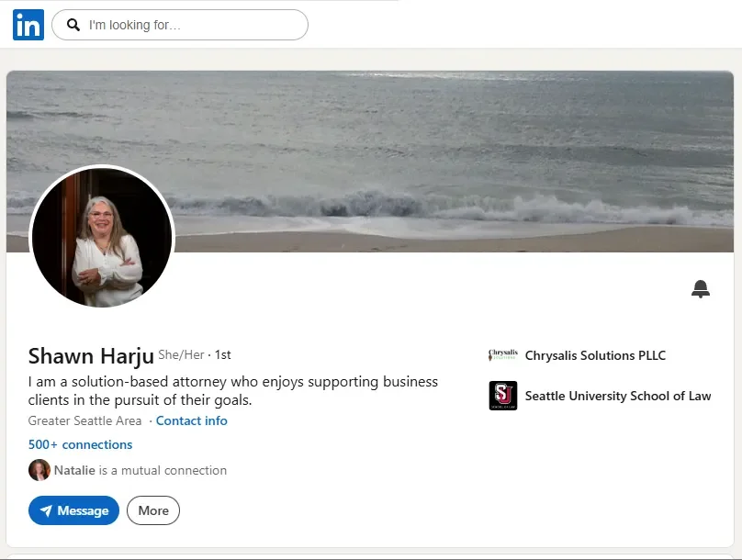
Task: Open Chrysalis Solutions PLLC company link
Action: pyautogui.click(x=595, y=355)
